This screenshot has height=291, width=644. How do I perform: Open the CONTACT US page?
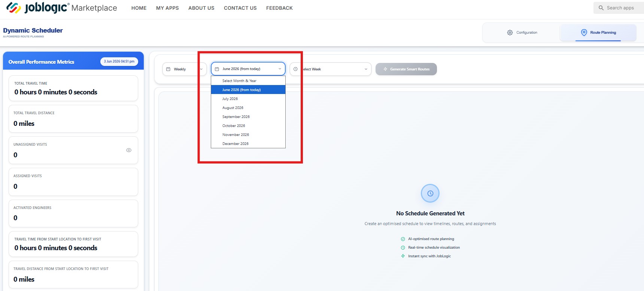[x=240, y=8]
